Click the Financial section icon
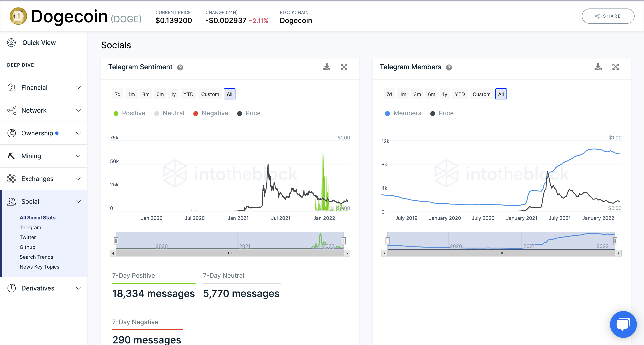Image resolution: width=644 pixels, height=345 pixels. tap(11, 87)
